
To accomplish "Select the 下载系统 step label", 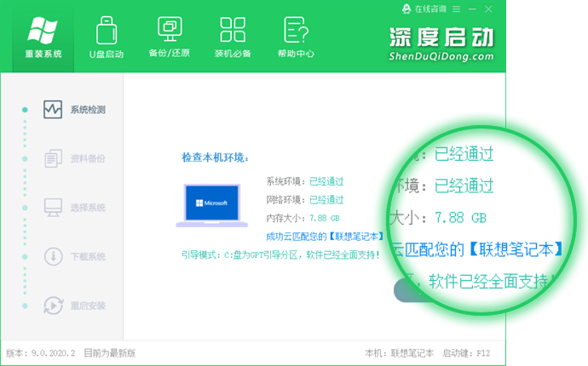I will point(88,257).
